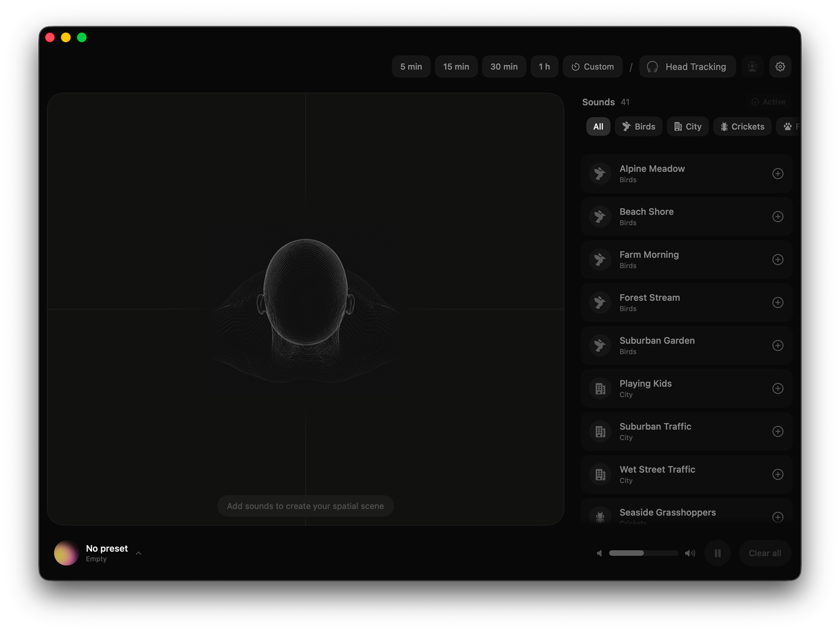Screen dimensions: 840x632
Task: Click the "Sounds" heading with count 41
Action: point(605,102)
